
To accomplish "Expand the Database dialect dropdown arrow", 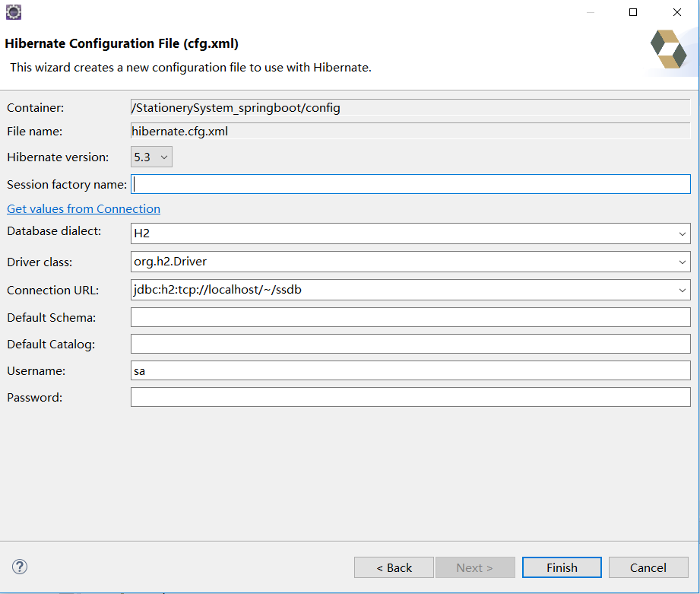I will pos(682,234).
